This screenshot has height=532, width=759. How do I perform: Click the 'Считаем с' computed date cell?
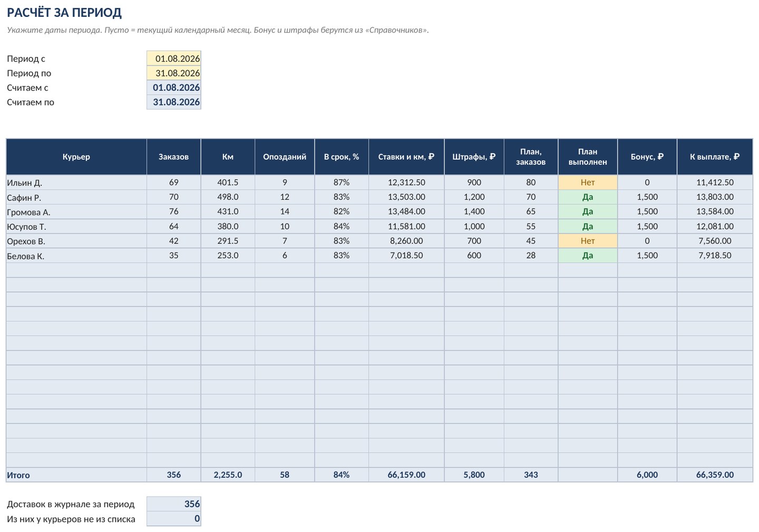pyautogui.click(x=174, y=87)
